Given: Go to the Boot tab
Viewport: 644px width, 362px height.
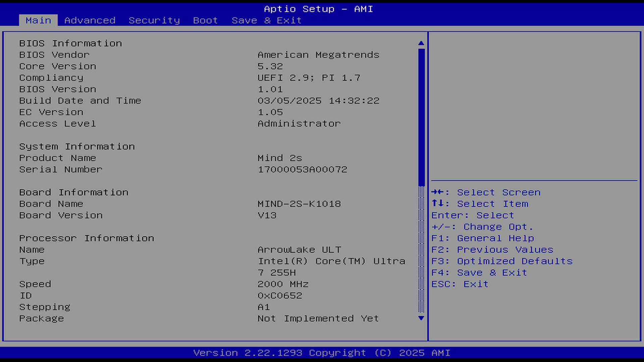Looking at the screenshot, I should pos(206,20).
